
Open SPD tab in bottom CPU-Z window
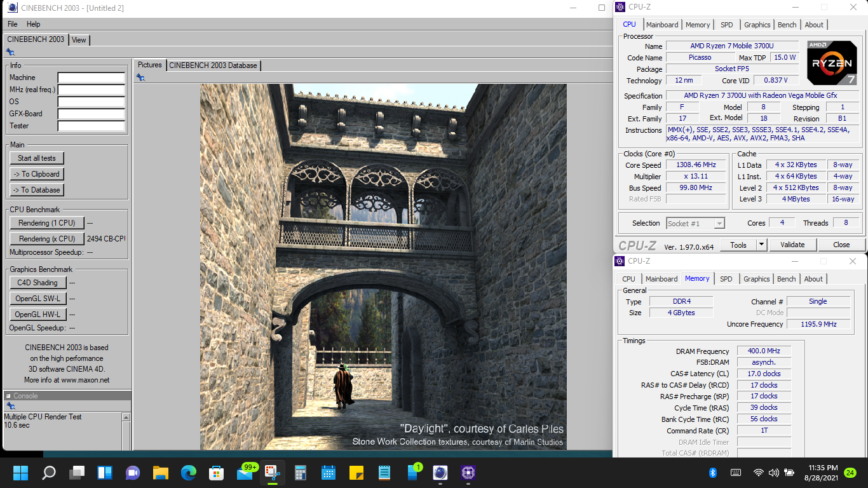click(x=726, y=279)
